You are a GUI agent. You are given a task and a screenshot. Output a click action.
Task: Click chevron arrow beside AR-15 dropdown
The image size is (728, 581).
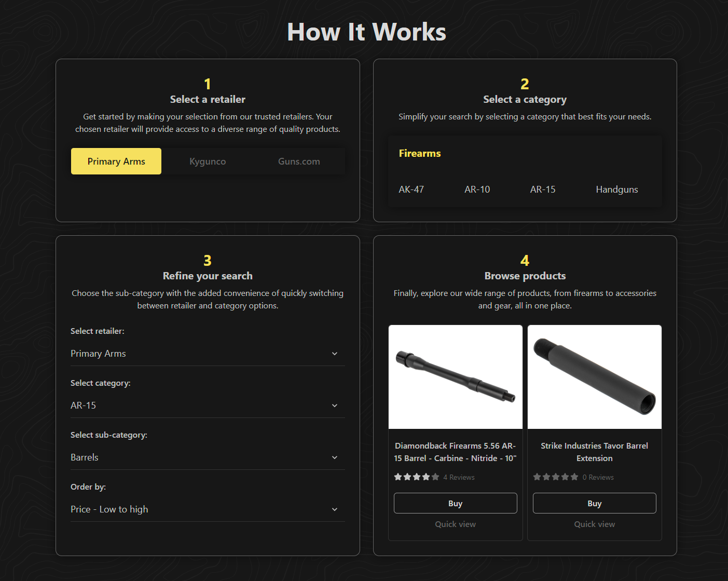tap(335, 406)
